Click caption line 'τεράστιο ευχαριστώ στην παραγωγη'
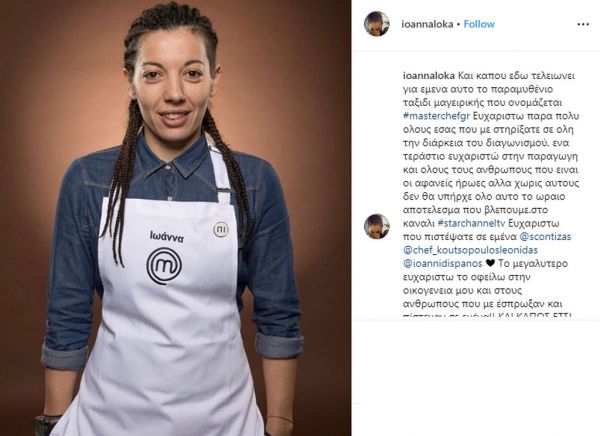Screen dimensions: 600x436 click(491, 156)
